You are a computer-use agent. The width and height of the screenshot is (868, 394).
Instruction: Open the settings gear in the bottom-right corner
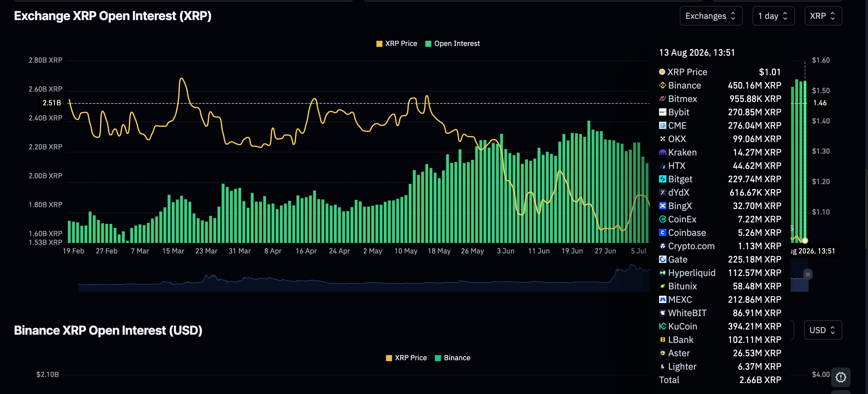(841, 377)
